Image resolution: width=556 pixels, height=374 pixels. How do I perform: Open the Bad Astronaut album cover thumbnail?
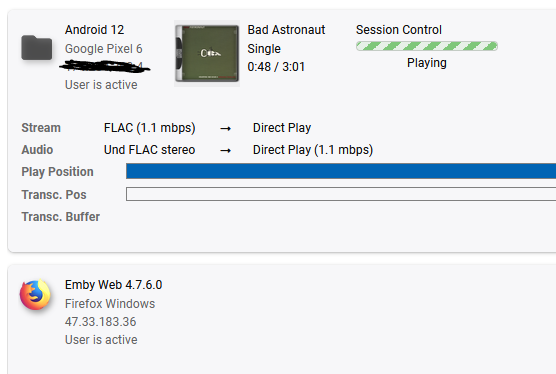pos(207,54)
